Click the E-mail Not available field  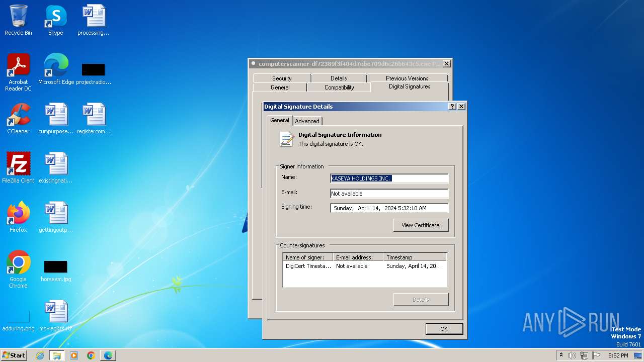389,194
